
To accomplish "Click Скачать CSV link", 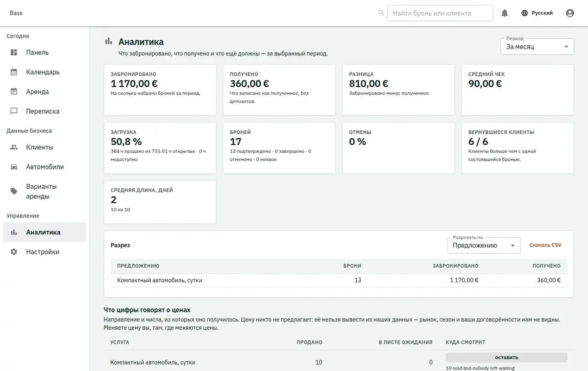I will (x=545, y=245).
